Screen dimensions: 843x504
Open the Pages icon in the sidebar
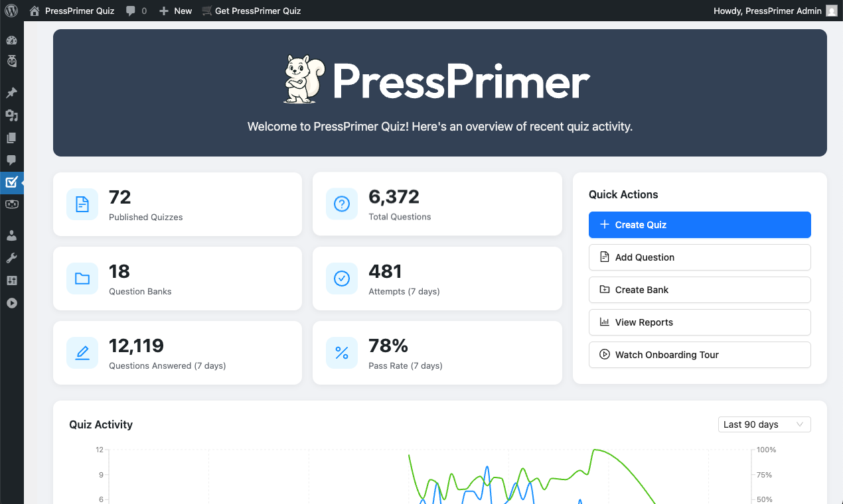11,137
